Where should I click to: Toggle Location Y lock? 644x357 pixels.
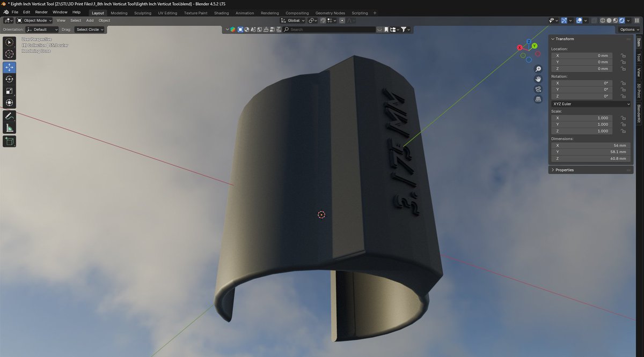coord(623,62)
